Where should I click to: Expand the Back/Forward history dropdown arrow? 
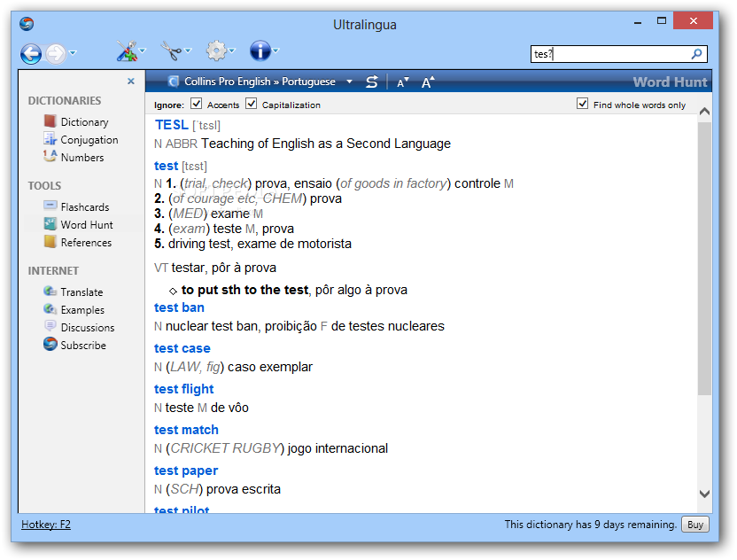point(73,53)
